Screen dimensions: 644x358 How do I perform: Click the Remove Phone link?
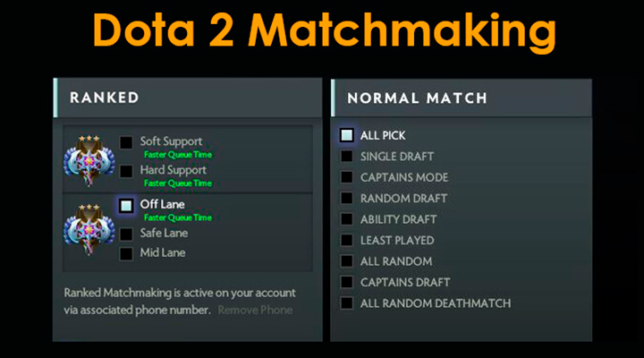point(255,310)
